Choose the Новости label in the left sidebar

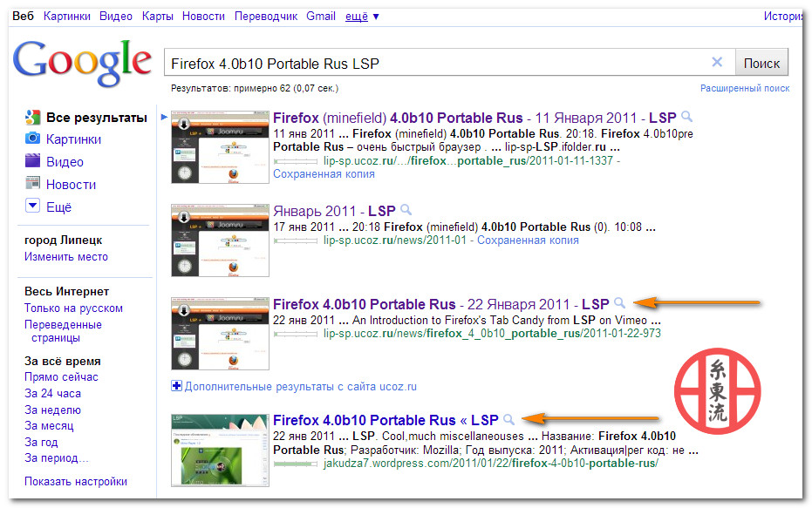(x=71, y=185)
